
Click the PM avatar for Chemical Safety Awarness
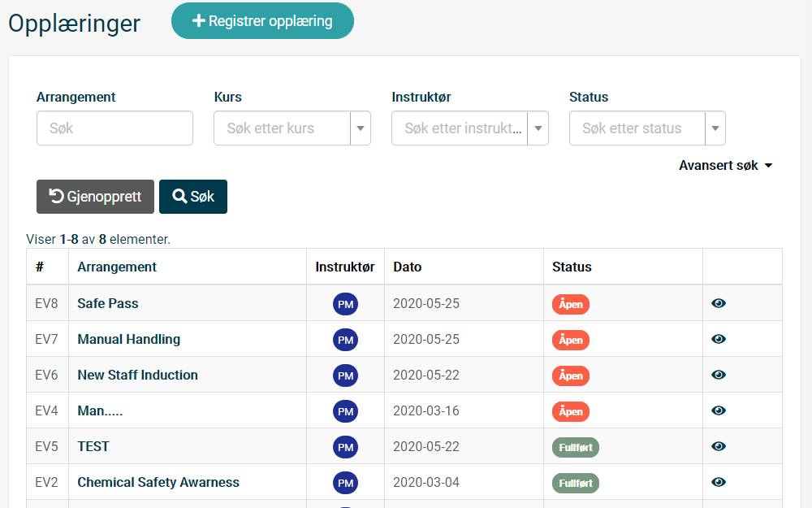[x=345, y=483]
